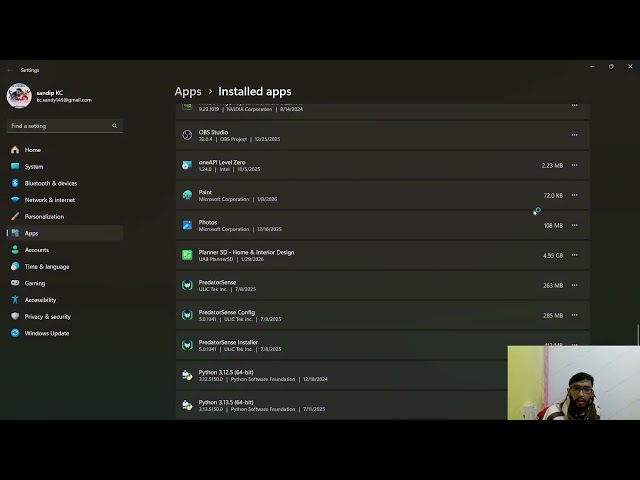Image resolution: width=640 pixels, height=480 pixels.
Task: Click the System monitor icon
Action: pos(15,166)
